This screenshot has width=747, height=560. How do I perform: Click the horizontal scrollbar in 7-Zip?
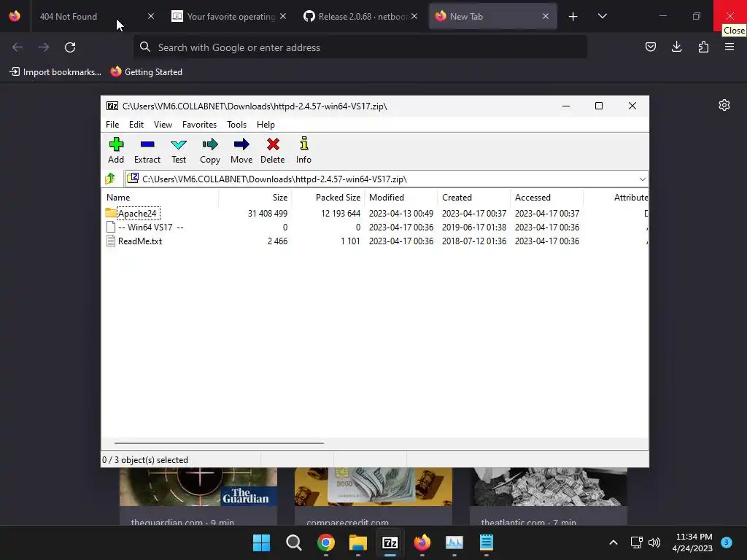coord(219,443)
